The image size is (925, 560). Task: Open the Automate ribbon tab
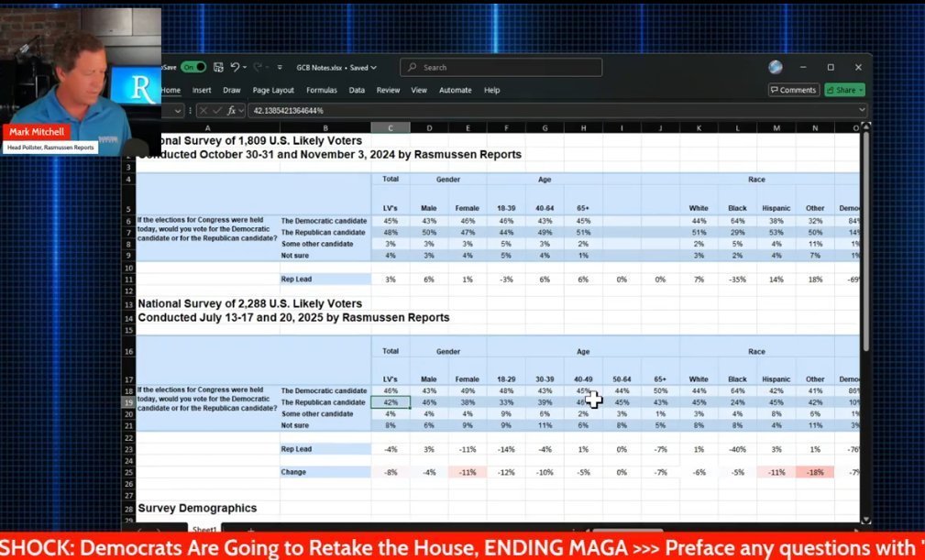point(455,90)
